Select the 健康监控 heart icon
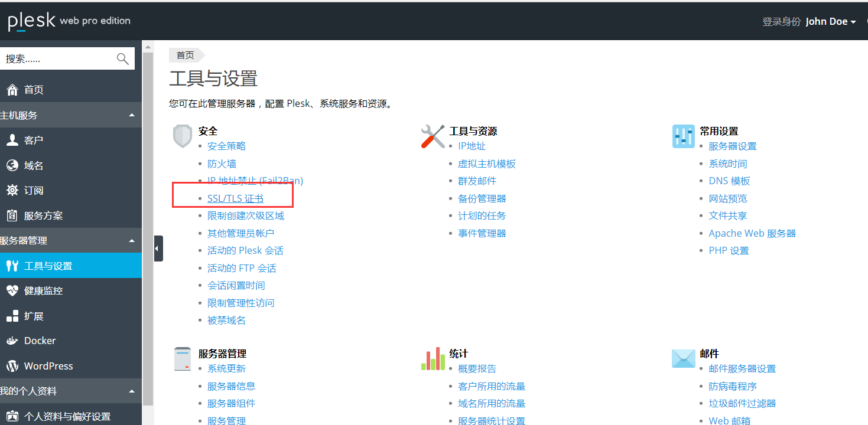 [x=11, y=290]
